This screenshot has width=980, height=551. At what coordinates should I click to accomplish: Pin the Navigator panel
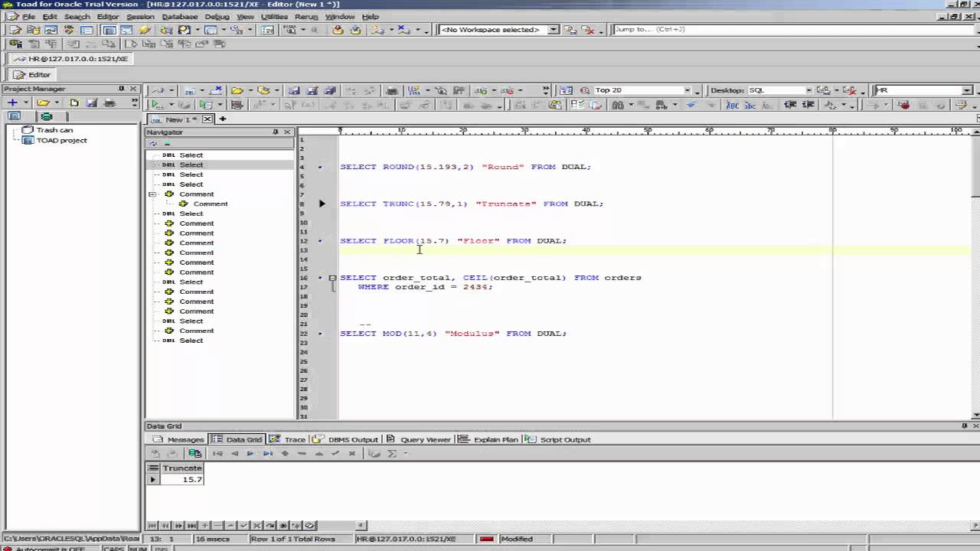tap(276, 132)
